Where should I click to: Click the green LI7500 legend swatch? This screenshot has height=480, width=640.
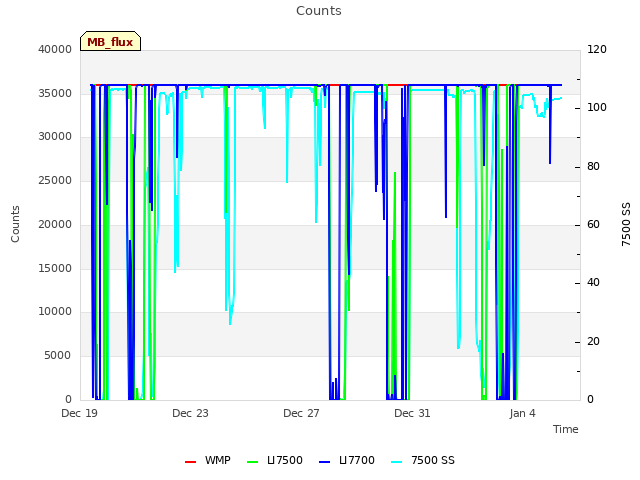253,462
